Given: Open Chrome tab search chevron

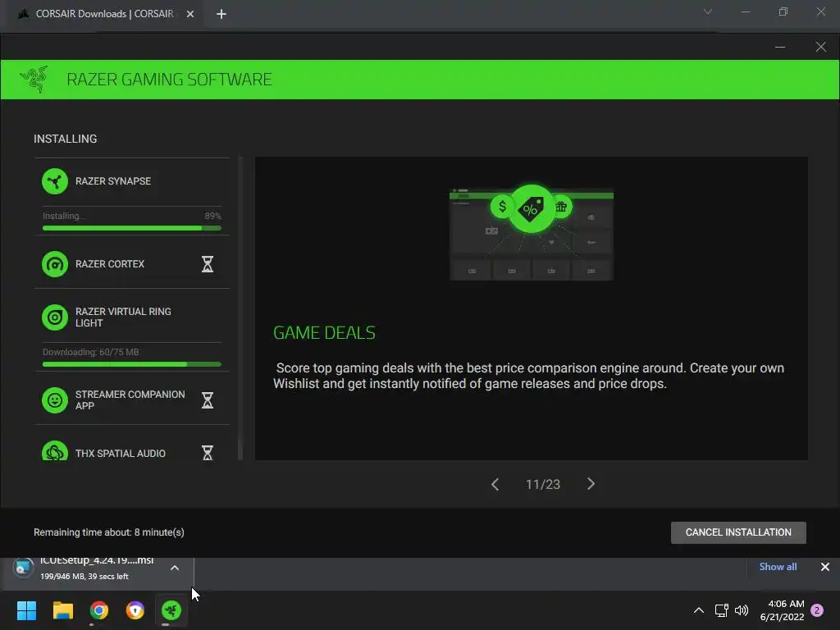Looking at the screenshot, I should (x=708, y=11).
